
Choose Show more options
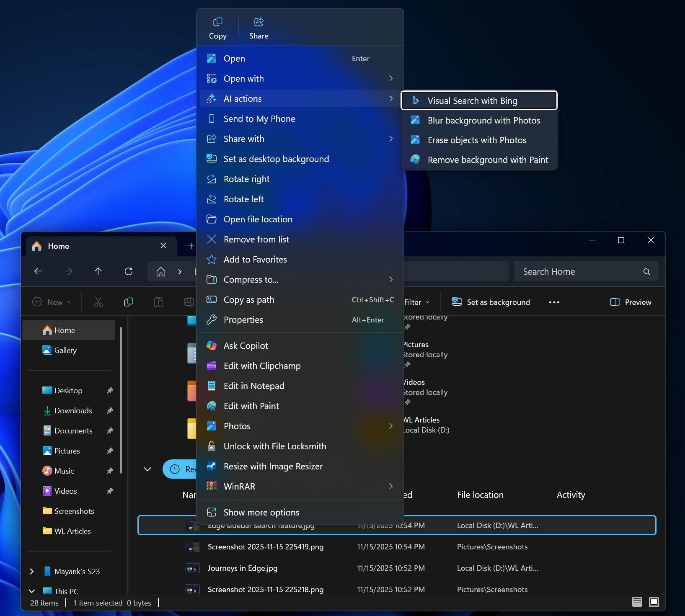tap(261, 512)
